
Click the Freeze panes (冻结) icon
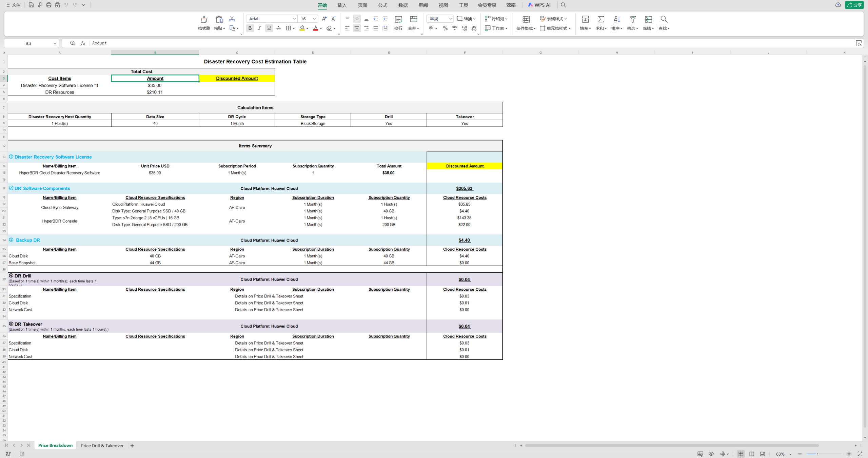click(648, 19)
